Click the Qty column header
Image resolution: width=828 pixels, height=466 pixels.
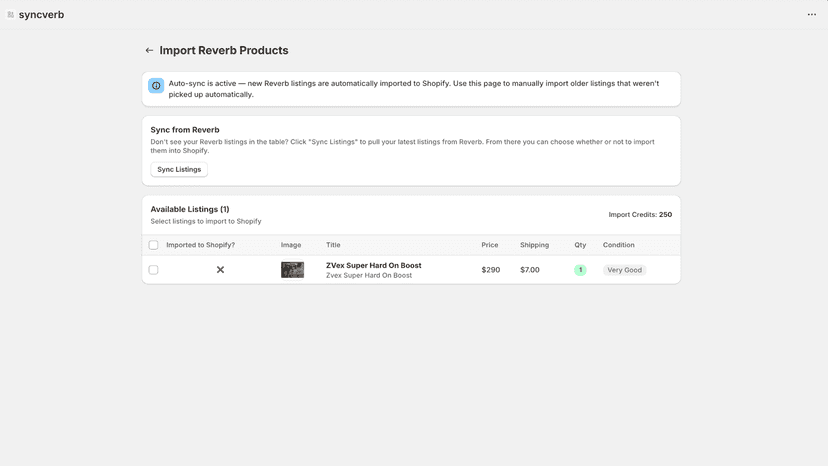click(x=580, y=245)
